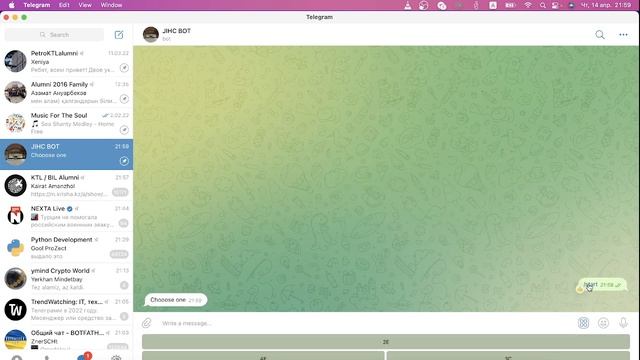The height and width of the screenshot is (360, 640).
Task: Open the Alumni 2016 Family chat
Action: tap(67, 92)
